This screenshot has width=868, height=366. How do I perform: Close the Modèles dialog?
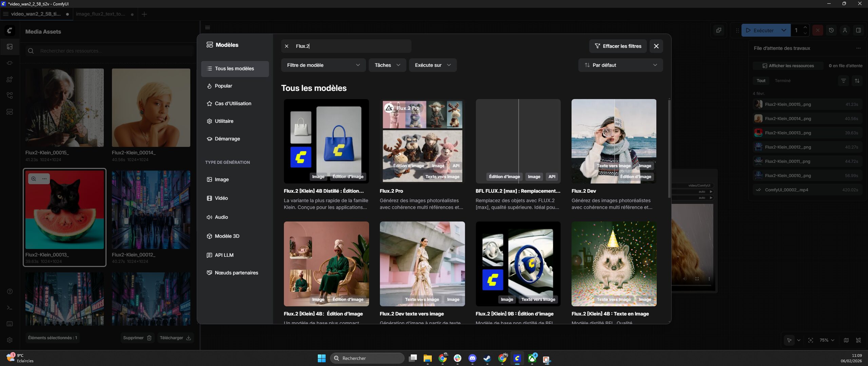[x=656, y=46]
